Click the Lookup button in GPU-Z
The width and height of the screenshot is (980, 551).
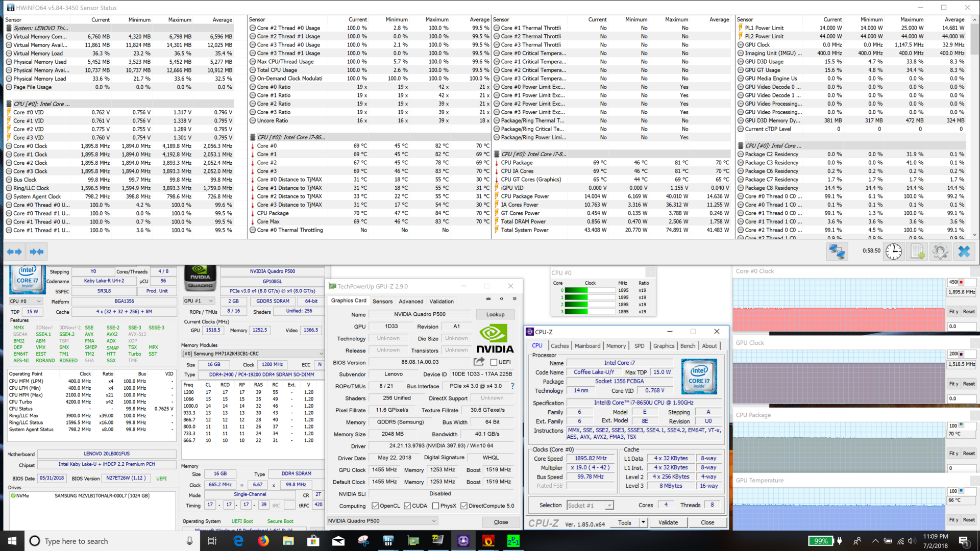tap(495, 314)
